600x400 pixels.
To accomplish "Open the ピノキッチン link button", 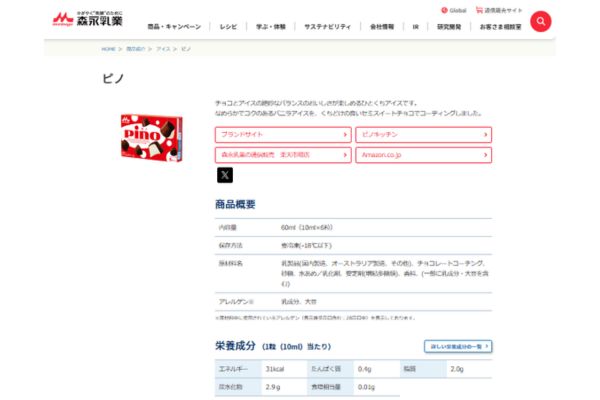I will coord(423,134).
